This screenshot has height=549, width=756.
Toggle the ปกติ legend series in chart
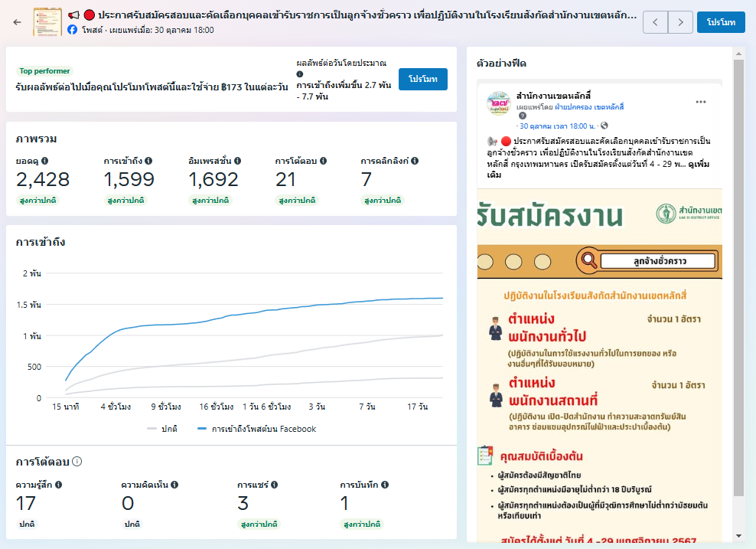coord(162,430)
